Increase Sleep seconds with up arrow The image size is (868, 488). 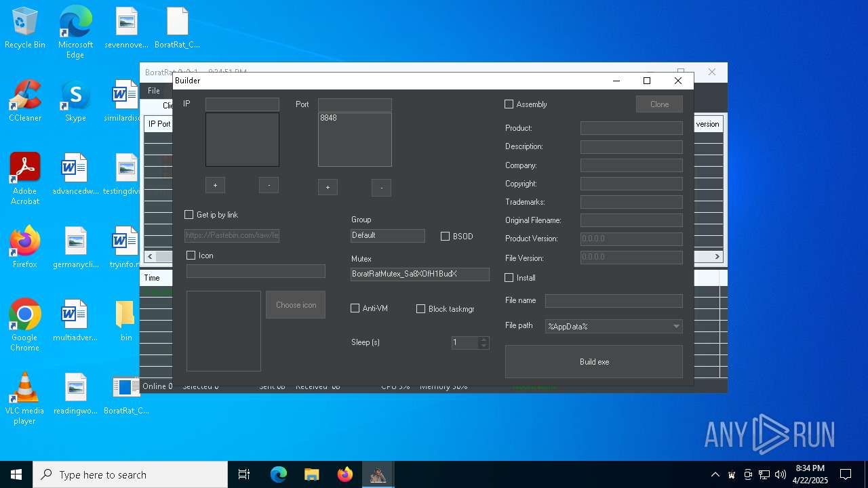pyautogui.click(x=484, y=340)
